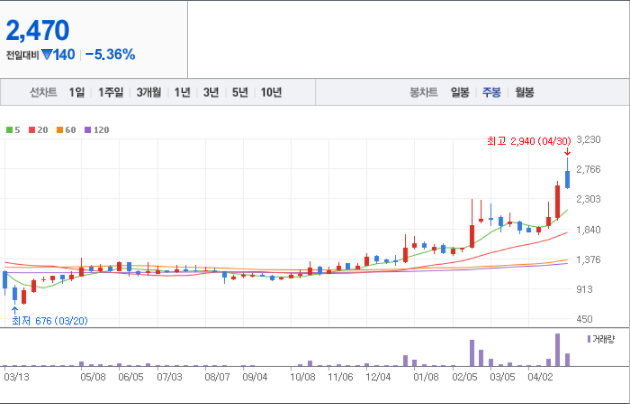
Task: Click the 03/05 date axis label
Action: click(502, 377)
